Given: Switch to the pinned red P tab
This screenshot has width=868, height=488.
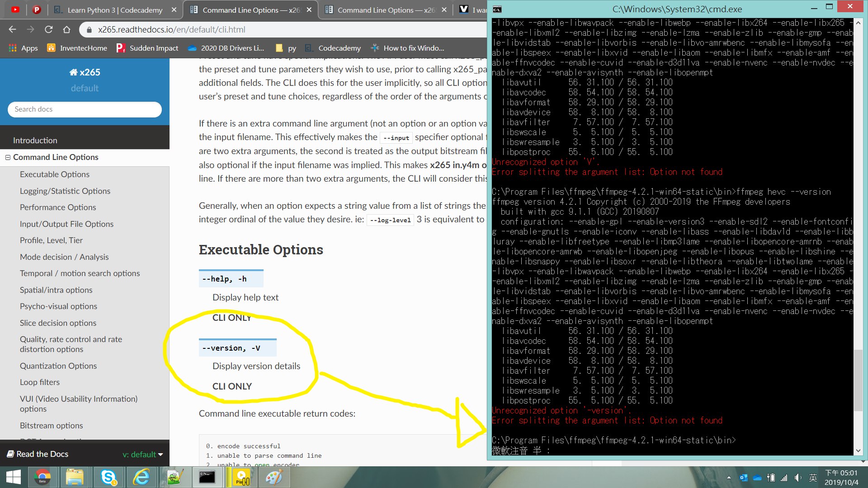Looking at the screenshot, I should pos(37,9).
